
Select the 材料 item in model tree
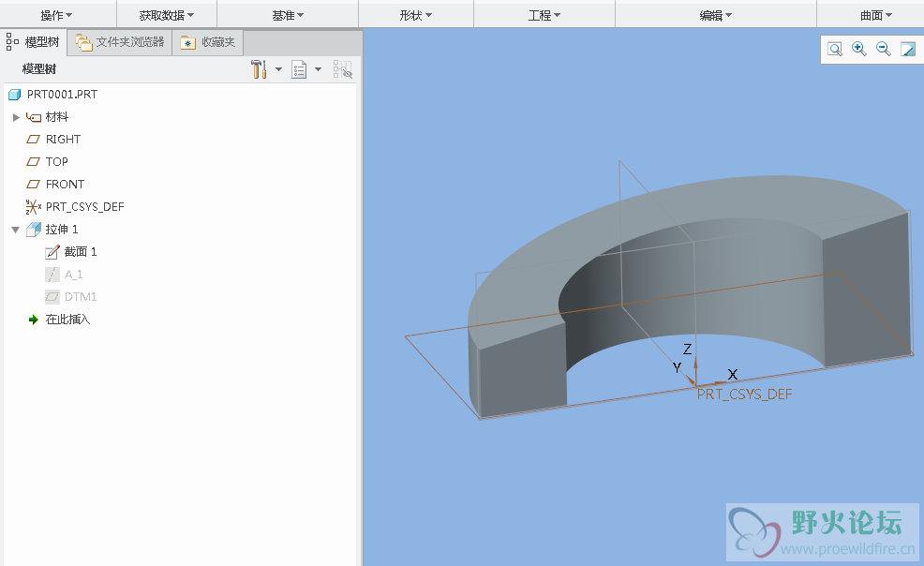click(x=57, y=117)
